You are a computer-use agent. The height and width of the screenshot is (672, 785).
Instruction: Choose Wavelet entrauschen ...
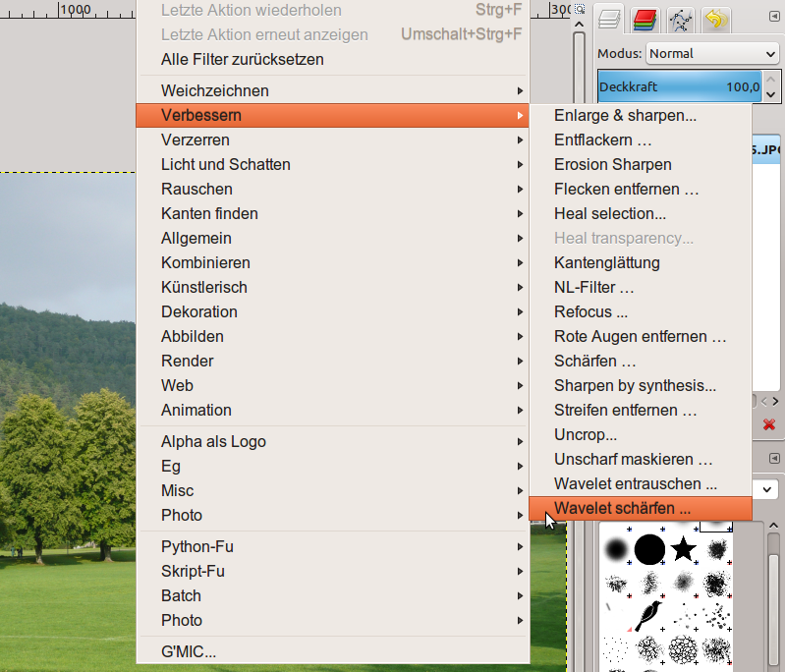pyautogui.click(x=641, y=483)
